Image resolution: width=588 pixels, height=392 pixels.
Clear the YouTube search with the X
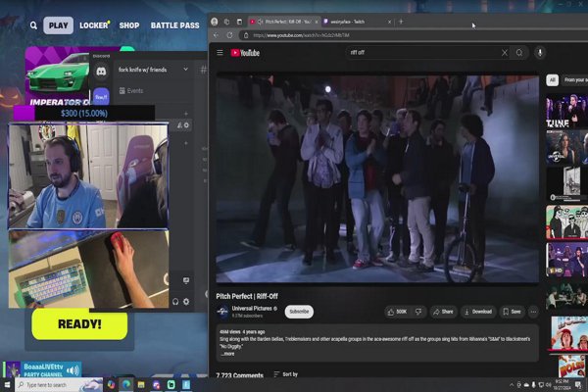tap(505, 53)
